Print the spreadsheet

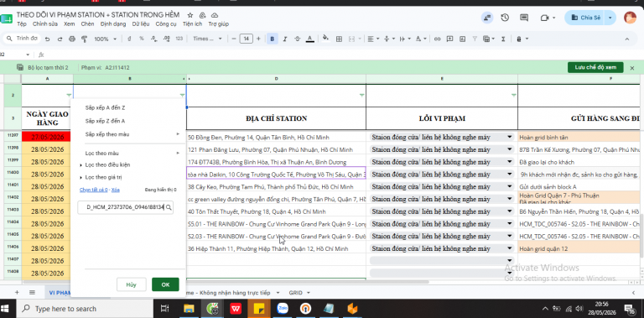(x=72, y=39)
